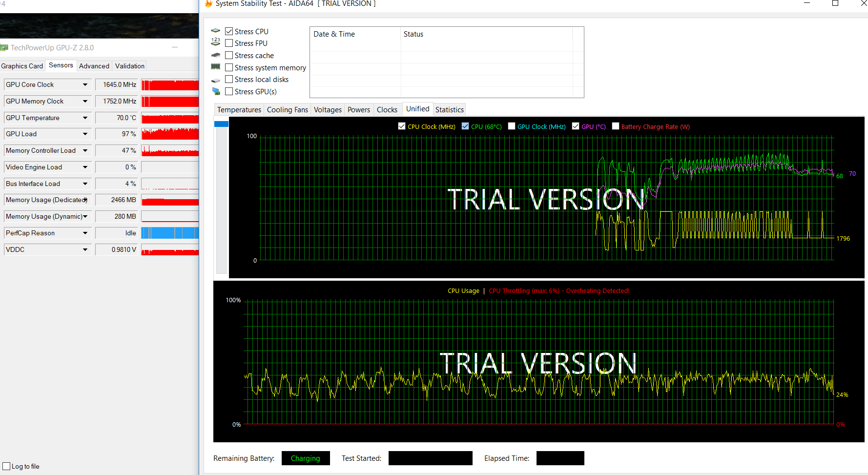Toggle CPU Clock (MHz) graph checkbox
Image resolution: width=868 pixels, height=475 pixels.
click(402, 126)
